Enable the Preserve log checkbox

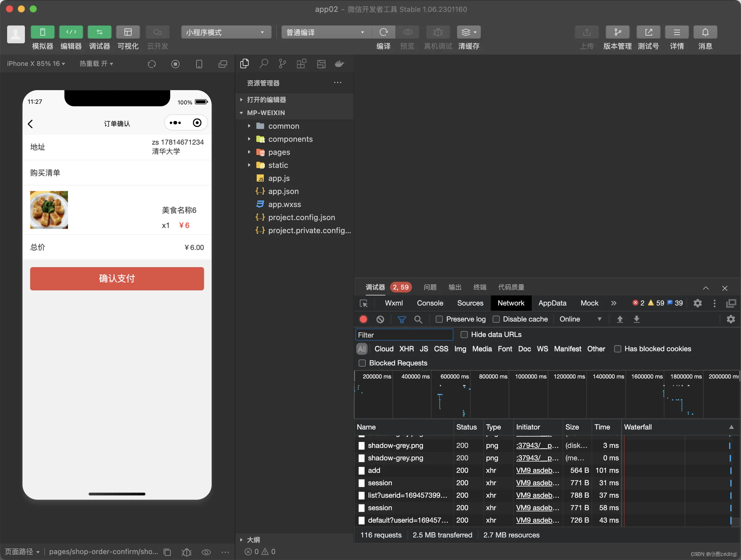(x=439, y=319)
